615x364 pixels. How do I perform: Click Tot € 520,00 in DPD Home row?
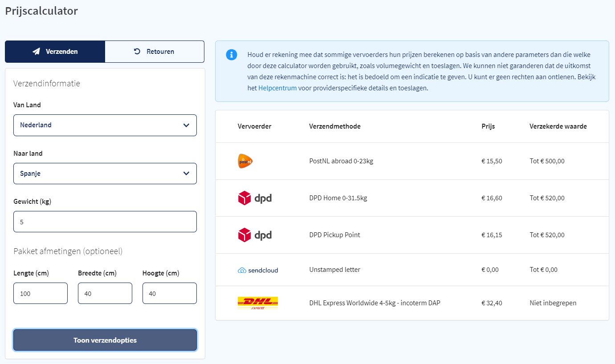[547, 198]
